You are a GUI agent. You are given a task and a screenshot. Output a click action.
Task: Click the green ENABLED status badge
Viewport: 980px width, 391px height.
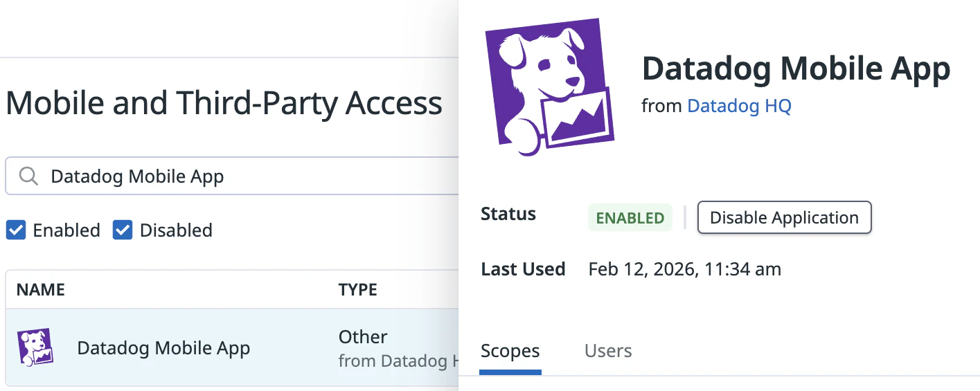pyautogui.click(x=630, y=218)
